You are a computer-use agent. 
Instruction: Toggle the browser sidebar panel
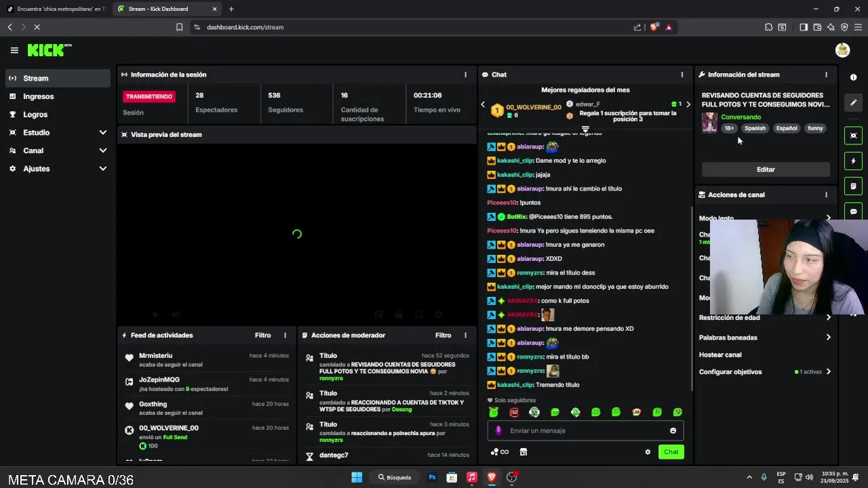click(x=803, y=27)
